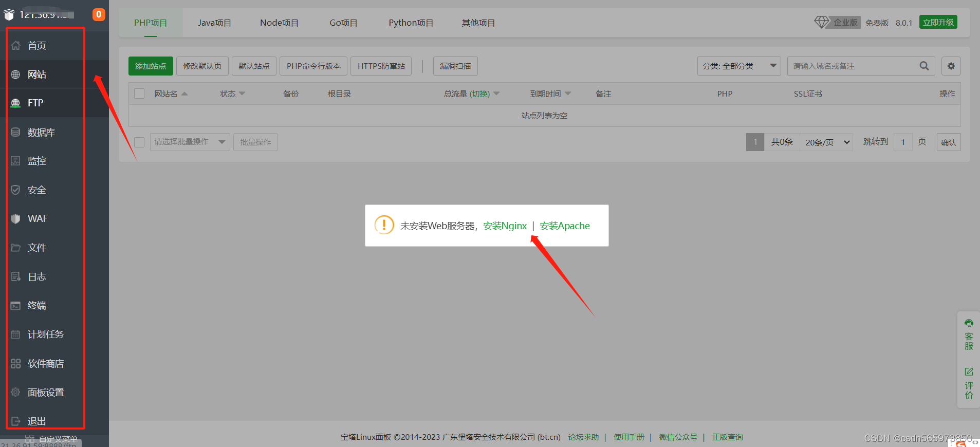Click the calendar icon beside 计划任务
The width and height of the screenshot is (980, 447).
click(16, 334)
